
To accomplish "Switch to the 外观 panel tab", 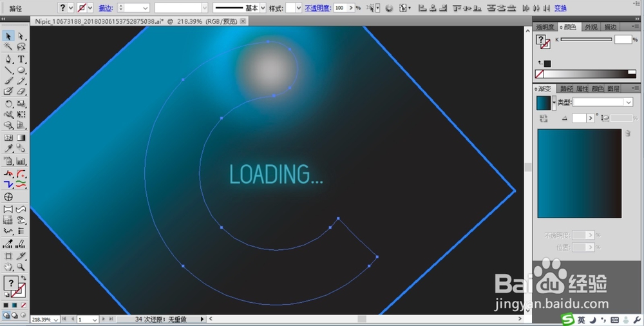I will (x=591, y=27).
